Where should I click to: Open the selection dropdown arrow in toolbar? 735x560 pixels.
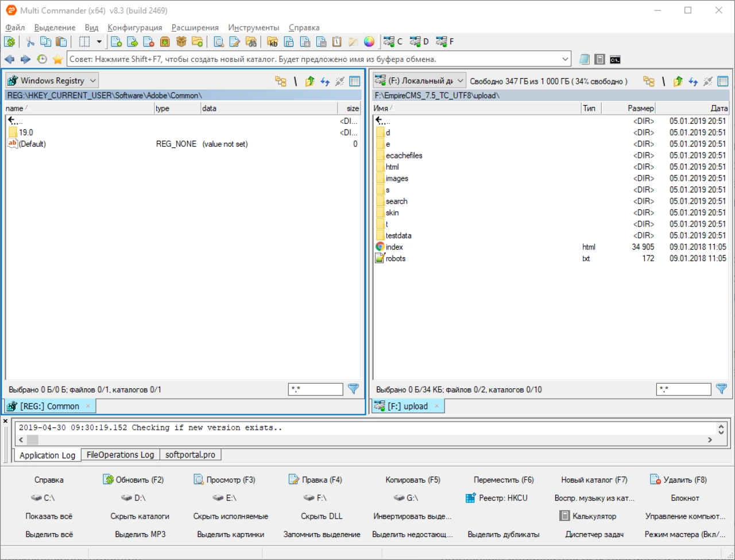[x=99, y=41]
